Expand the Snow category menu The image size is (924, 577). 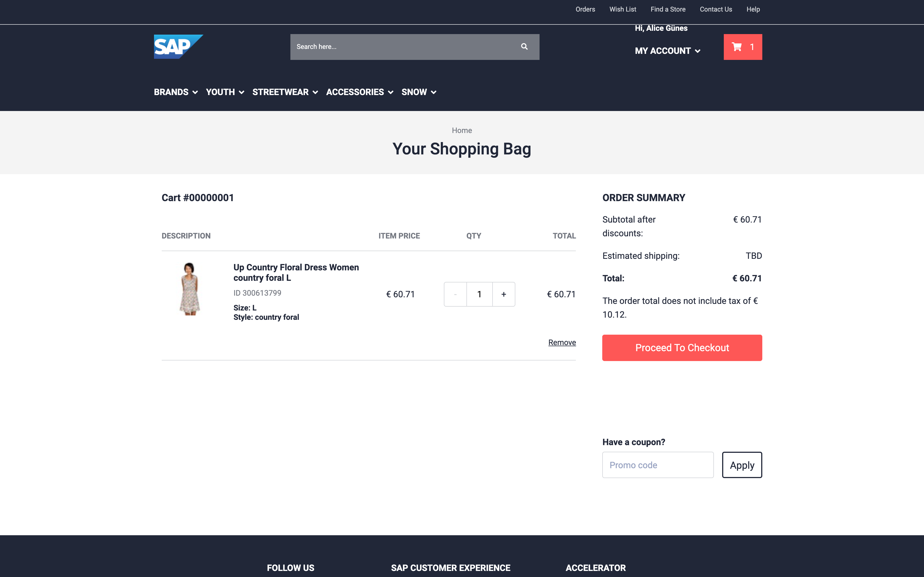click(x=419, y=92)
